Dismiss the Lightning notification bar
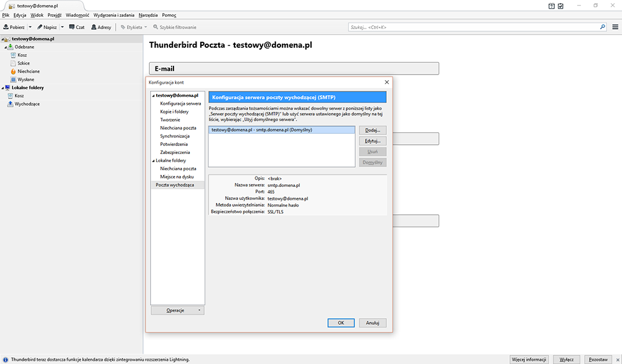The width and height of the screenshot is (622, 364). [618, 360]
